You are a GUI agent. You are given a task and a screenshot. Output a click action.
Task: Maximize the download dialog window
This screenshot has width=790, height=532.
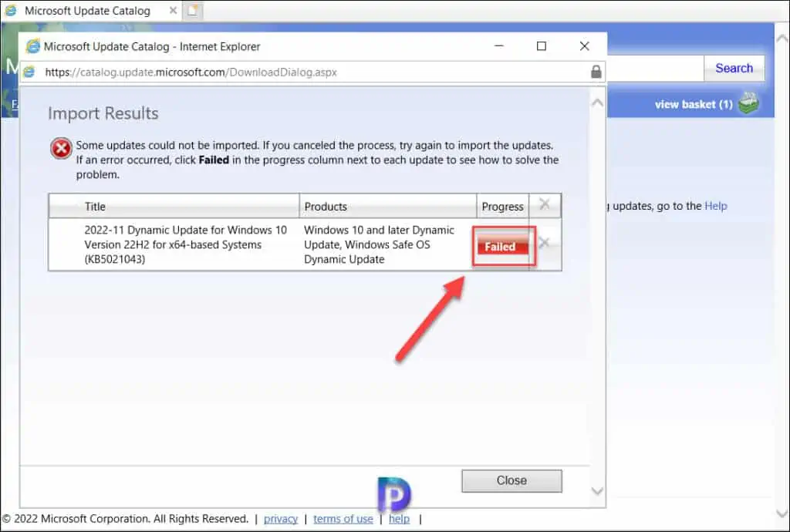click(542, 45)
